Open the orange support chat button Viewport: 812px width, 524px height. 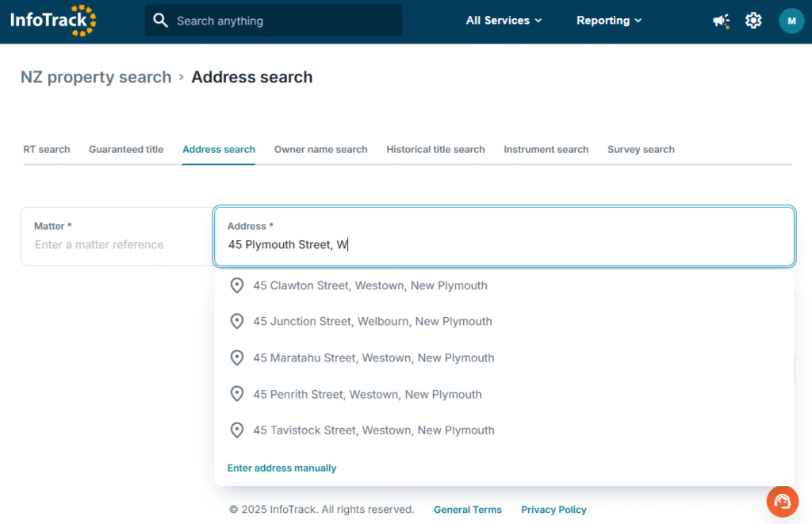(782, 501)
